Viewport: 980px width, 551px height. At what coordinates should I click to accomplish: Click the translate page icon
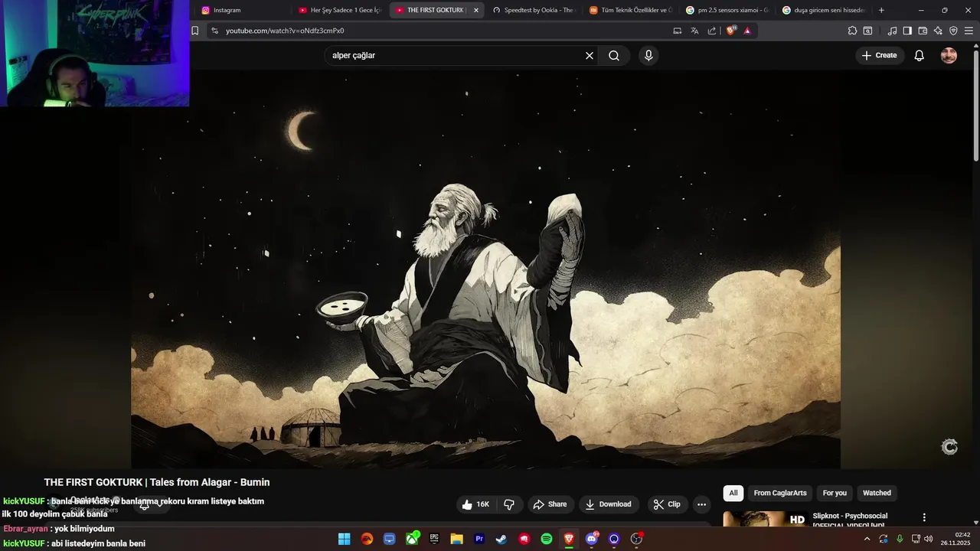pos(694,31)
